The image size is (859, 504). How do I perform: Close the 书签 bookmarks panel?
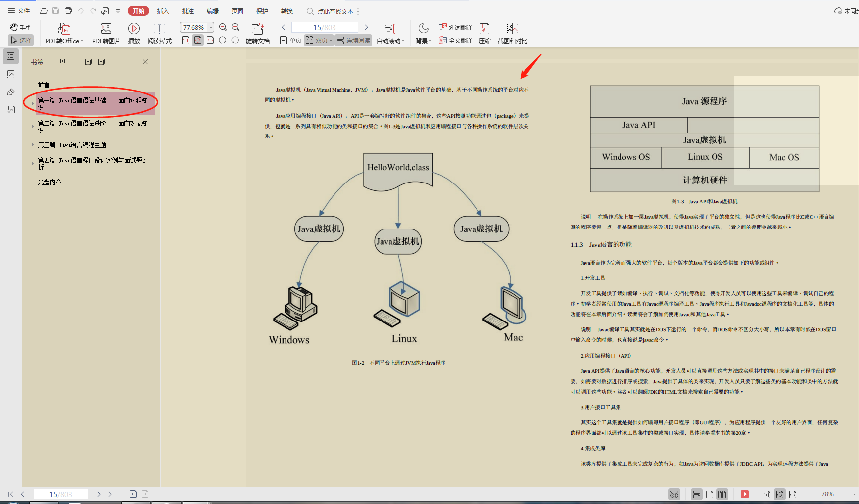pos(145,62)
